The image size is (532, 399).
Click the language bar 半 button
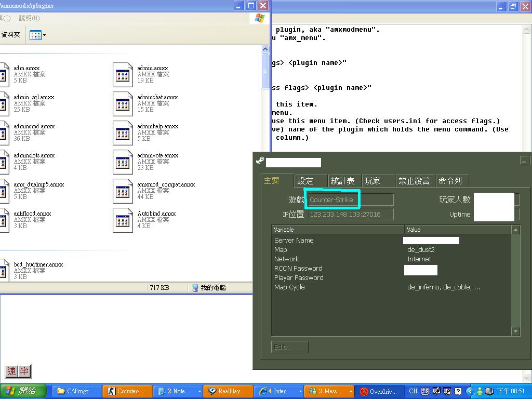(x=24, y=371)
